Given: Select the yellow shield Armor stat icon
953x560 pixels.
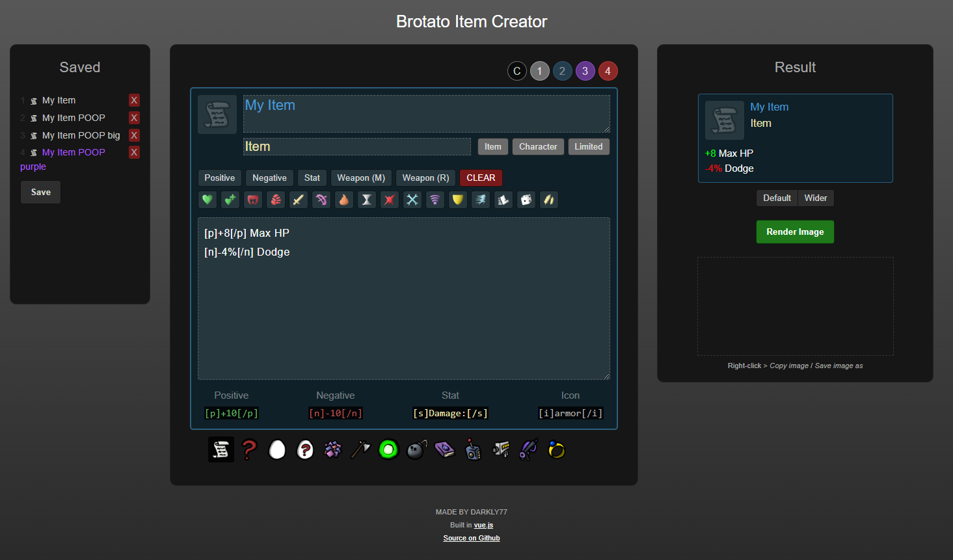Looking at the screenshot, I should [457, 200].
